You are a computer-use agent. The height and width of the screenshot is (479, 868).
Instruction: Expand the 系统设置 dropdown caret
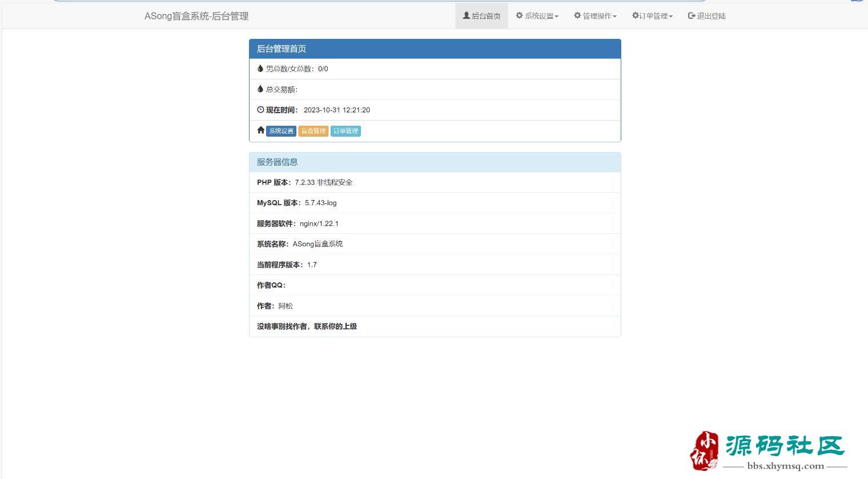point(557,17)
